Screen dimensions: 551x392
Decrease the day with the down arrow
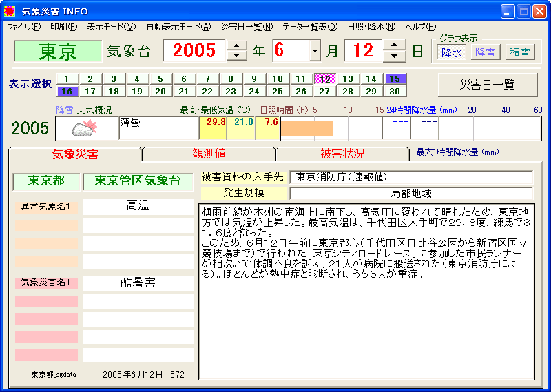click(x=394, y=56)
